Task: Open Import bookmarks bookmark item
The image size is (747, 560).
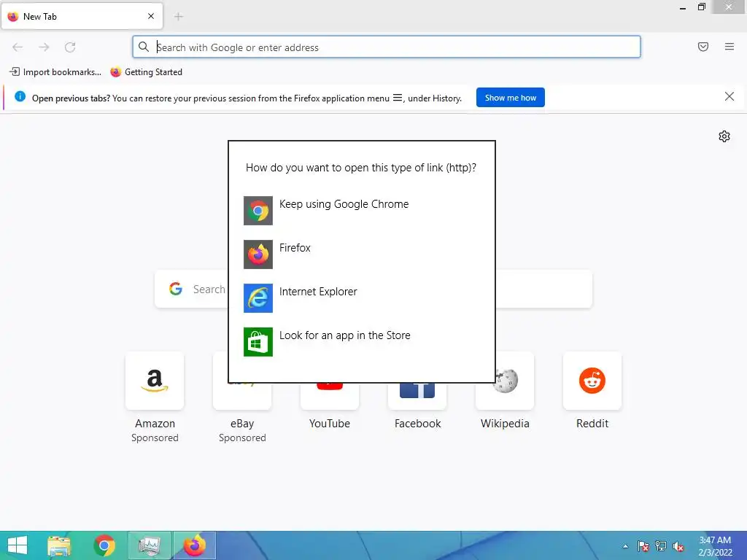Action: (55, 72)
